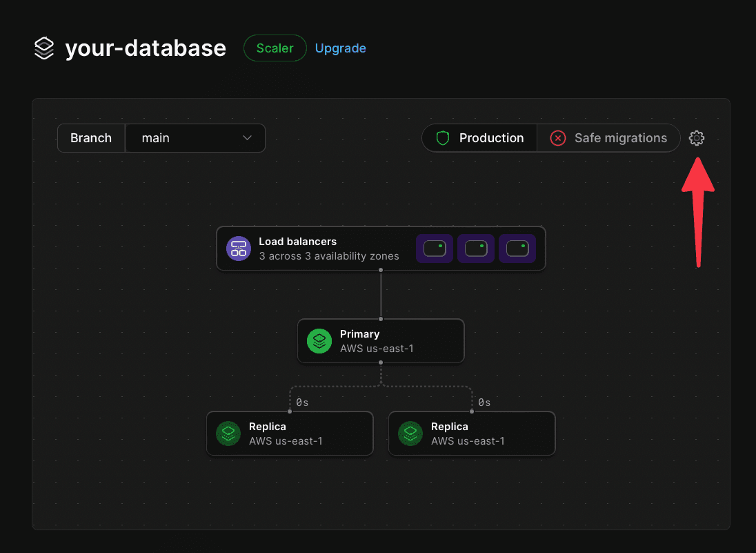The width and height of the screenshot is (756, 553).
Task: Click the left 'Replica' title text
Action: (x=268, y=427)
